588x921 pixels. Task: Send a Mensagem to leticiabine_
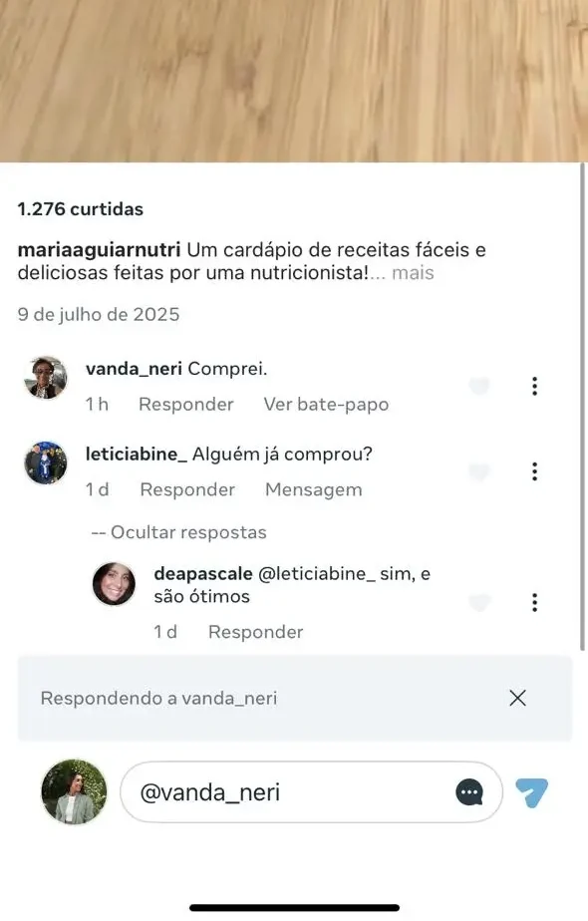coord(314,489)
